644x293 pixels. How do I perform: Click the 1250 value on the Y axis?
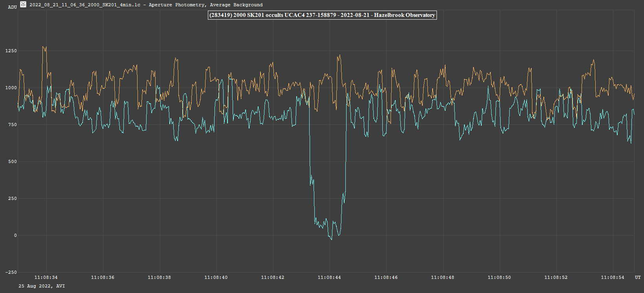point(11,51)
